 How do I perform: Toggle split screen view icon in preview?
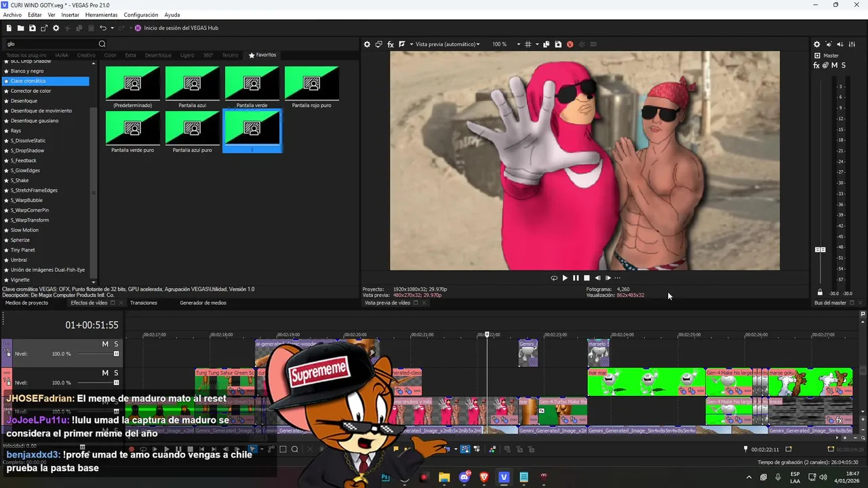[402, 44]
